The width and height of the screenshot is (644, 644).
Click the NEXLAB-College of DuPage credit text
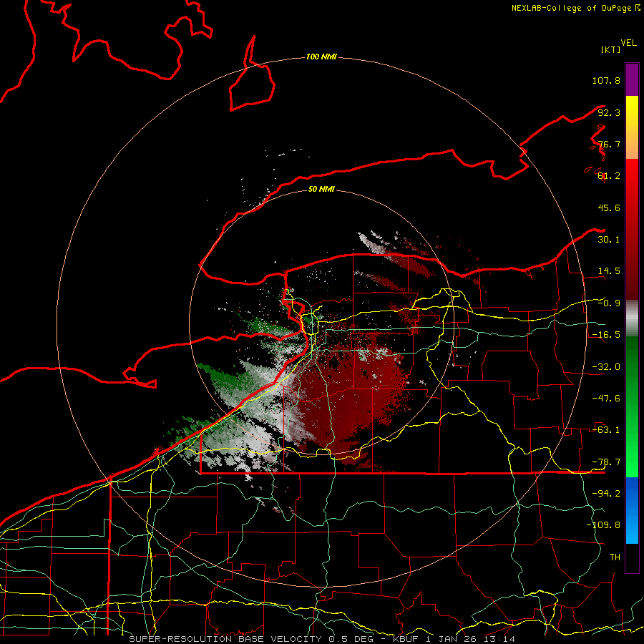click(x=575, y=8)
